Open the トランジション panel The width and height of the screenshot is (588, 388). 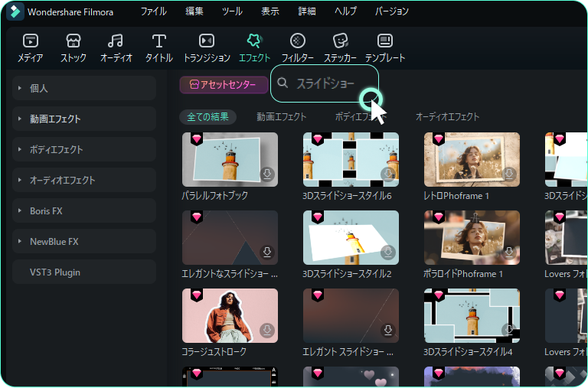(207, 48)
